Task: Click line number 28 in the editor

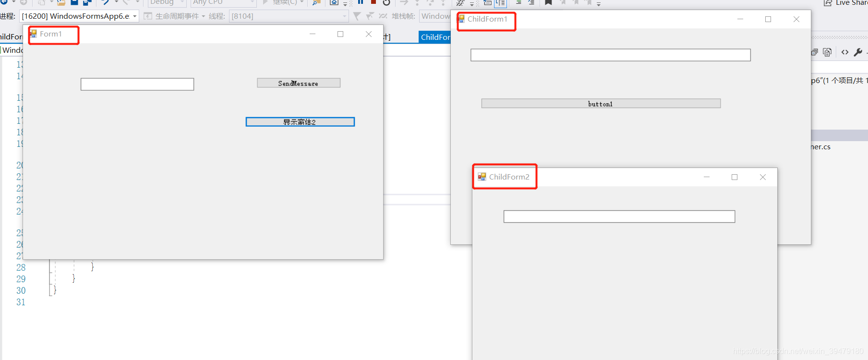Action: coord(21,267)
